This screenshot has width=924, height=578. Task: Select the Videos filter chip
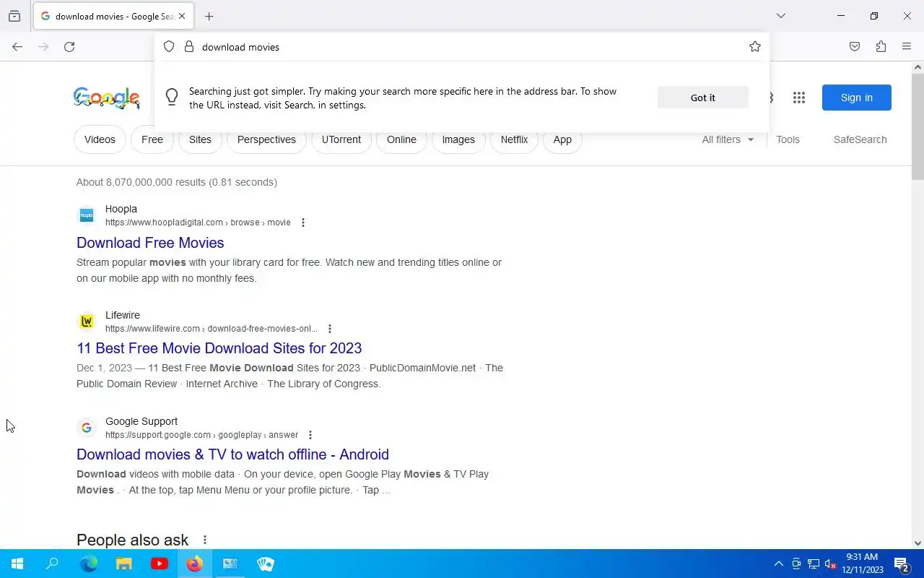point(100,139)
